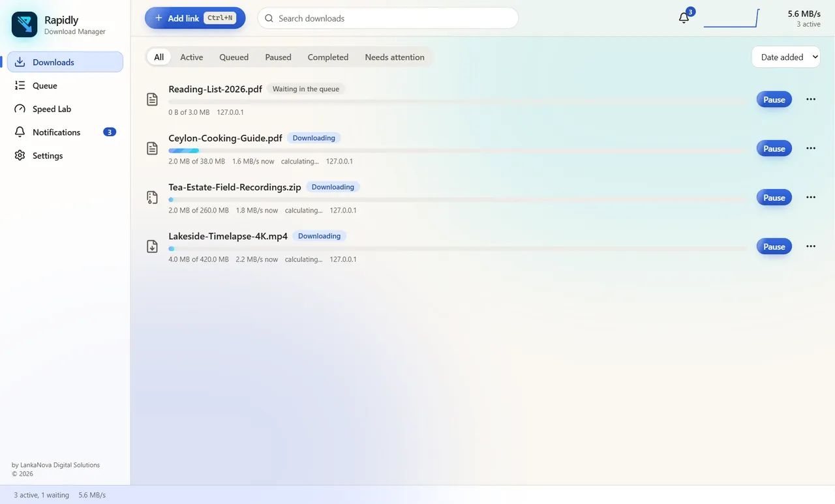Switch to the Queued filter tab
The image size is (835, 504).
pyautogui.click(x=234, y=57)
